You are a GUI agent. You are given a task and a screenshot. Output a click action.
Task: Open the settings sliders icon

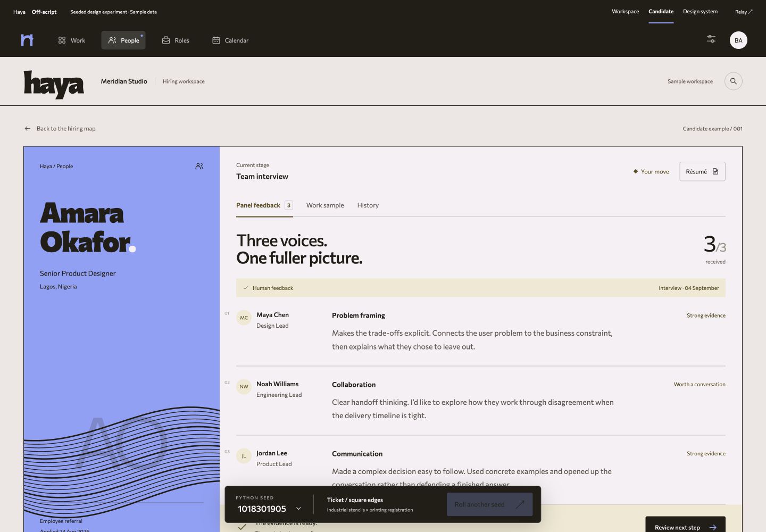[x=711, y=39]
